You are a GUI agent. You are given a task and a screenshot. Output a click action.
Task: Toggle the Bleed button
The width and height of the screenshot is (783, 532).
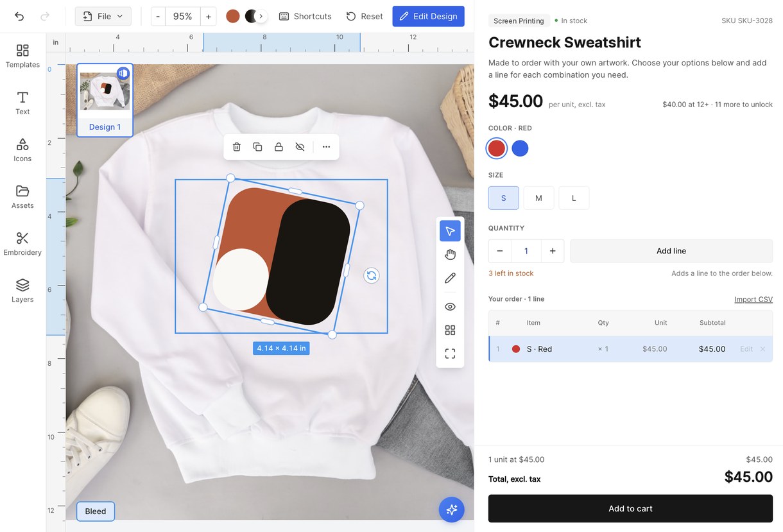coord(96,511)
